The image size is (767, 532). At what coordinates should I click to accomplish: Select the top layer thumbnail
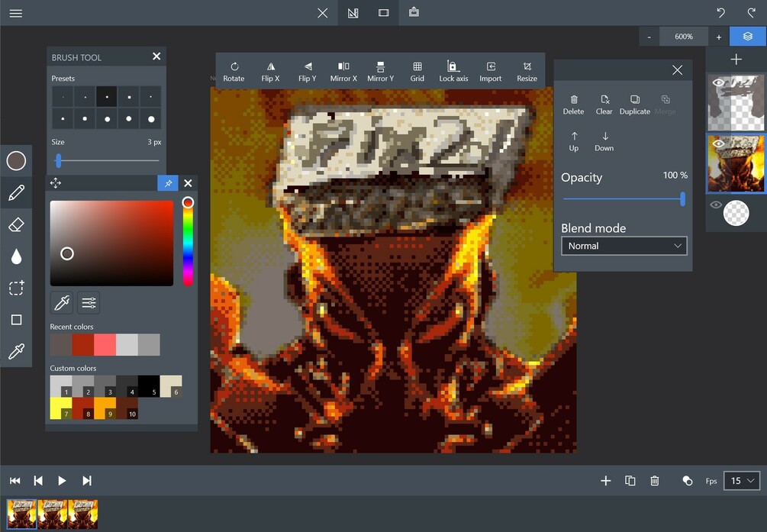[x=736, y=102]
